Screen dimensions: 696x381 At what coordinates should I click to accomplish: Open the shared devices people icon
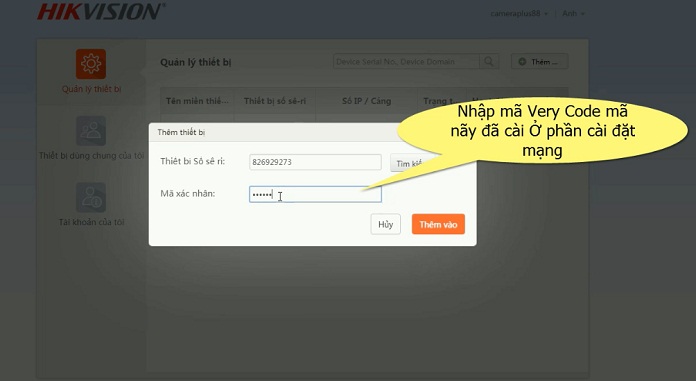pos(91,131)
